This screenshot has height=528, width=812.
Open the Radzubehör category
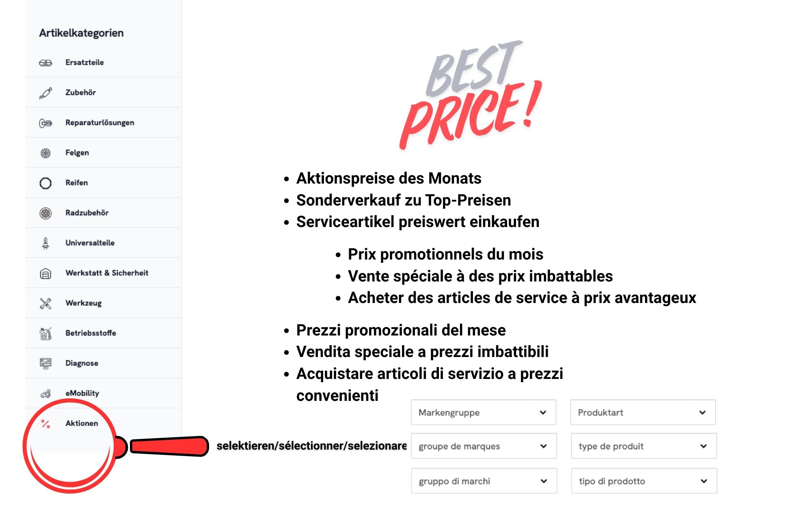(x=87, y=213)
